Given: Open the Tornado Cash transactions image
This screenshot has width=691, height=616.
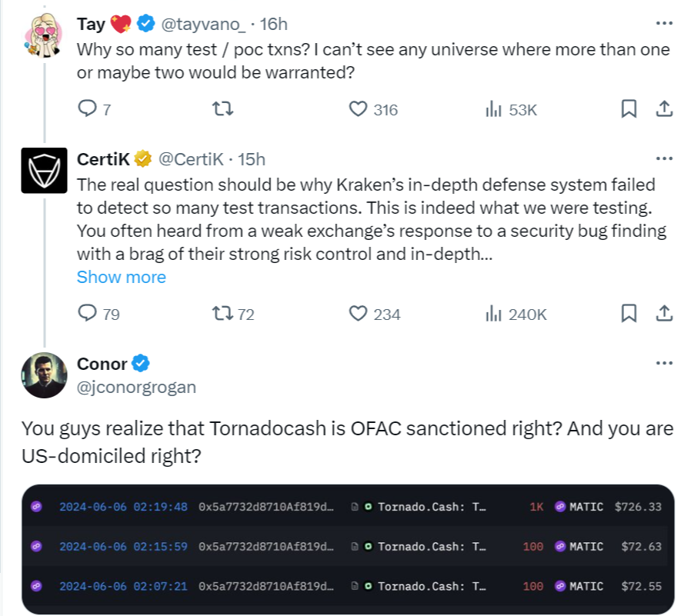Looking at the screenshot, I should coord(348,549).
